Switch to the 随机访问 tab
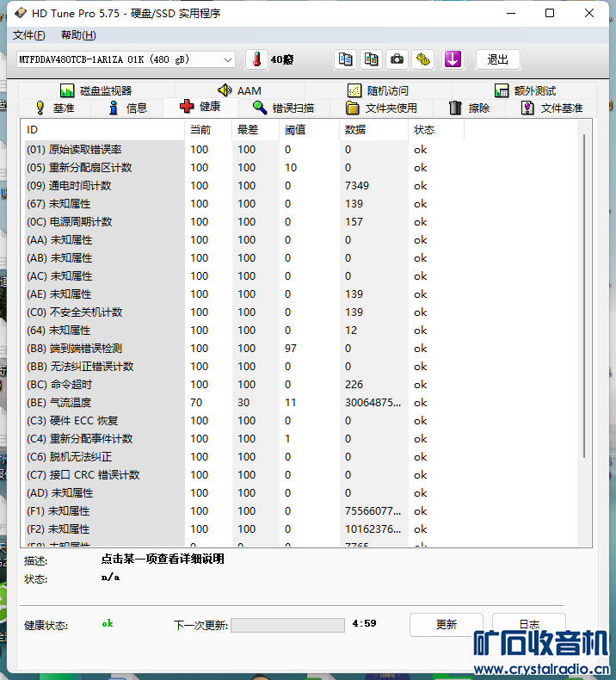 pyautogui.click(x=378, y=90)
